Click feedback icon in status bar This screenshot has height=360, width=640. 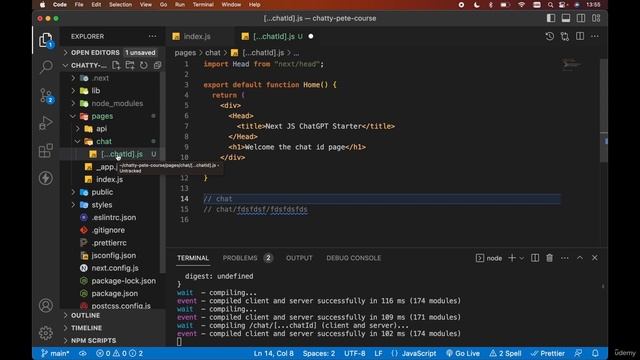(x=578, y=353)
